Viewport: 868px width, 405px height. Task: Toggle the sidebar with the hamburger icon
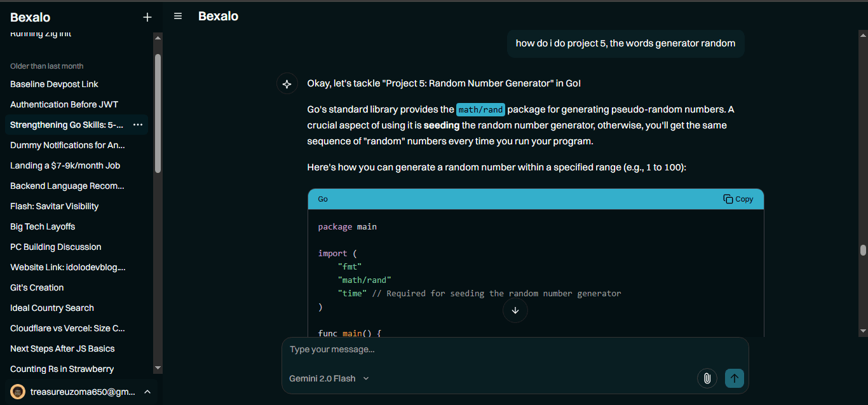click(x=178, y=17)
